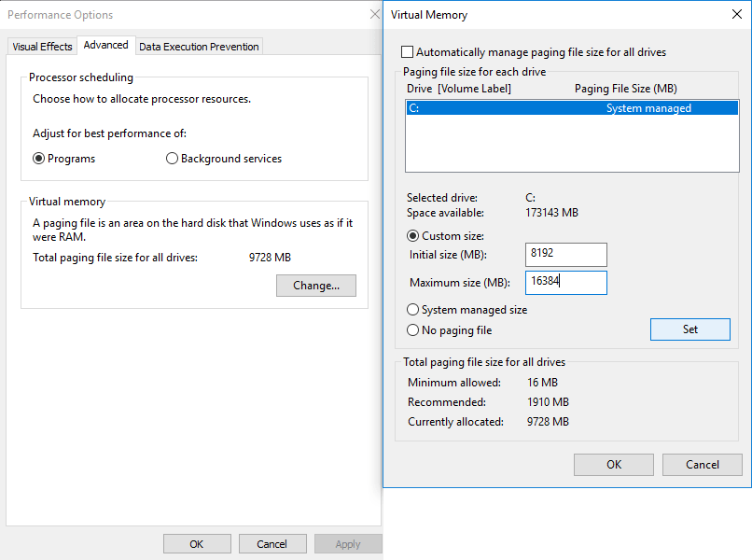Click OK in Performance Options window

(x=196, y=544)
